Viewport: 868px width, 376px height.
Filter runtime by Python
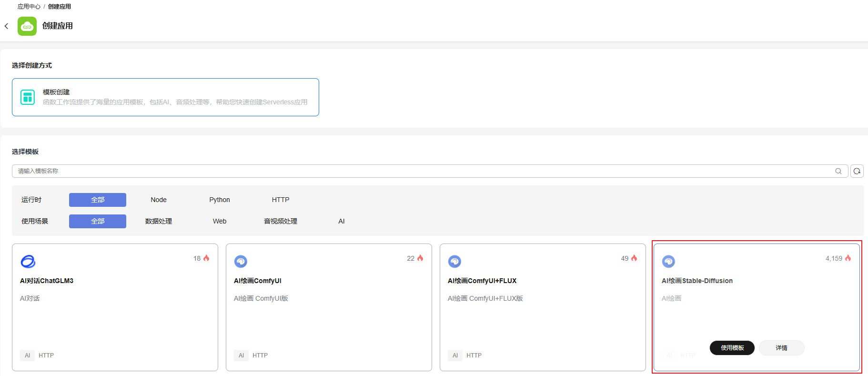(x=220, y=200)
